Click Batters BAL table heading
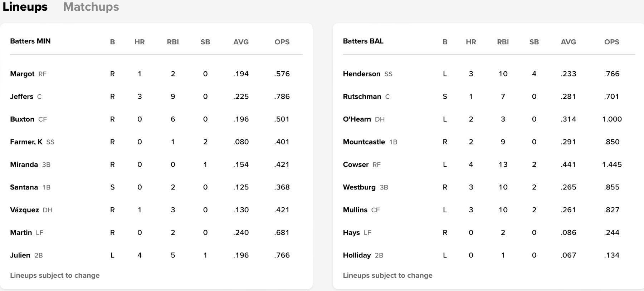Image resolution: width=644 pixels, height=291 pixels. click(x=363, y=41)
